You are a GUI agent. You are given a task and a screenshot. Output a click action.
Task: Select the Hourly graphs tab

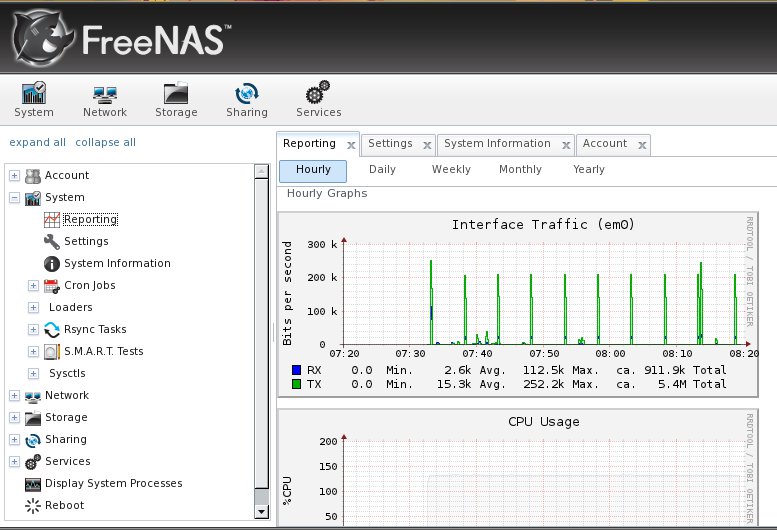click(313, 170)
